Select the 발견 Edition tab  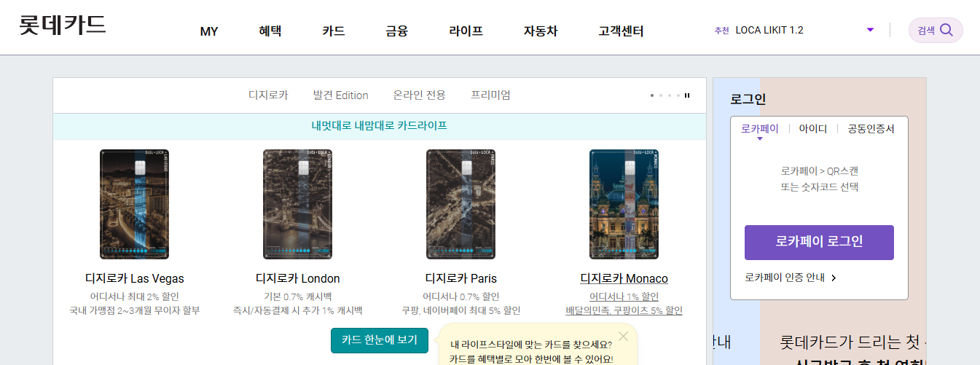pos(340,95)
